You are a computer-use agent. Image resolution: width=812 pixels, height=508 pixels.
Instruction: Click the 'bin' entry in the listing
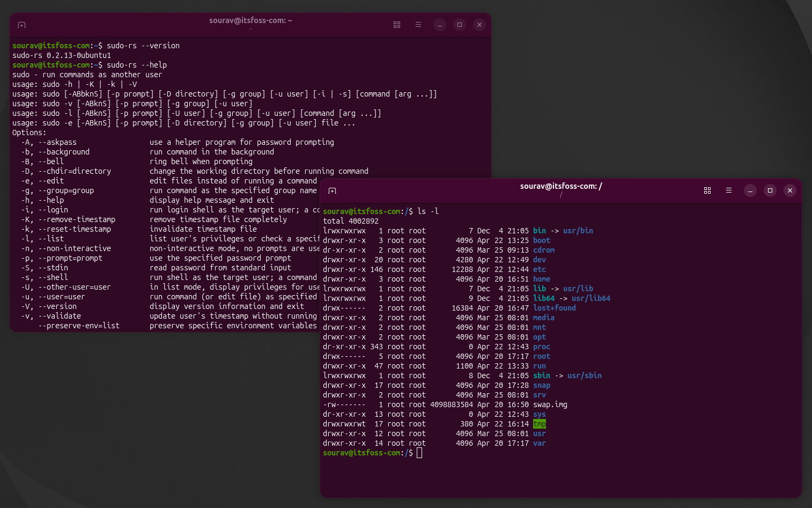(539, 231)
